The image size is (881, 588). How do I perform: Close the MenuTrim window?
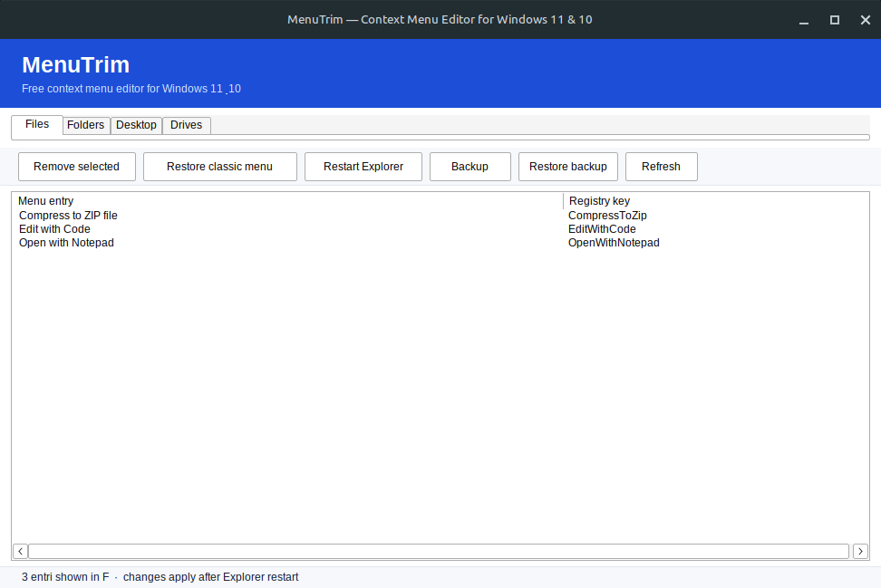pyautogui.click(x=866, y=20)
